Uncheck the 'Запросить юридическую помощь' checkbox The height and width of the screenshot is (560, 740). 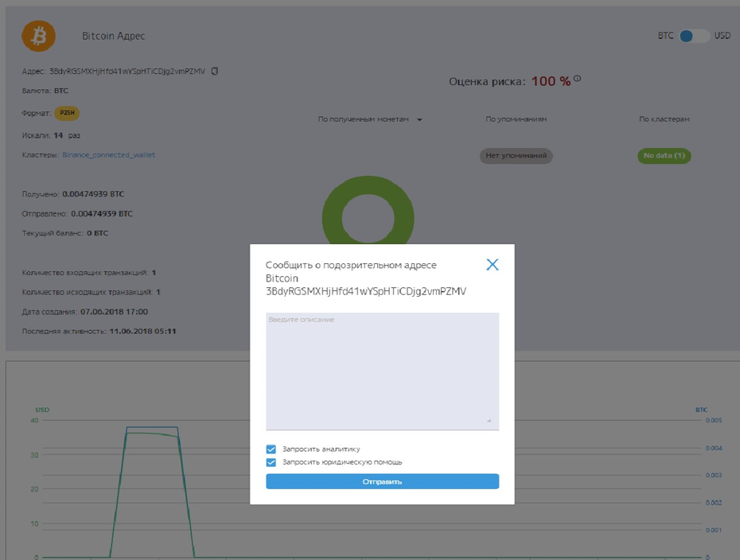point(271,462)
